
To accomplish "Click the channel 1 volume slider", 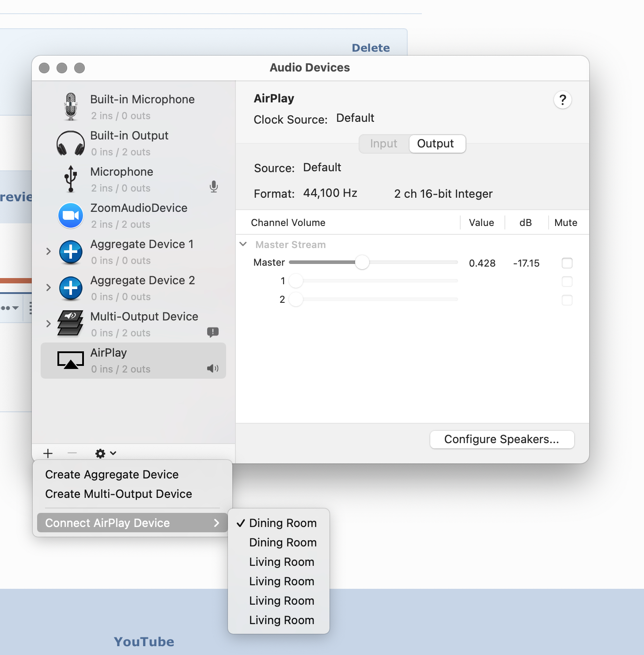I will (373, 281).
